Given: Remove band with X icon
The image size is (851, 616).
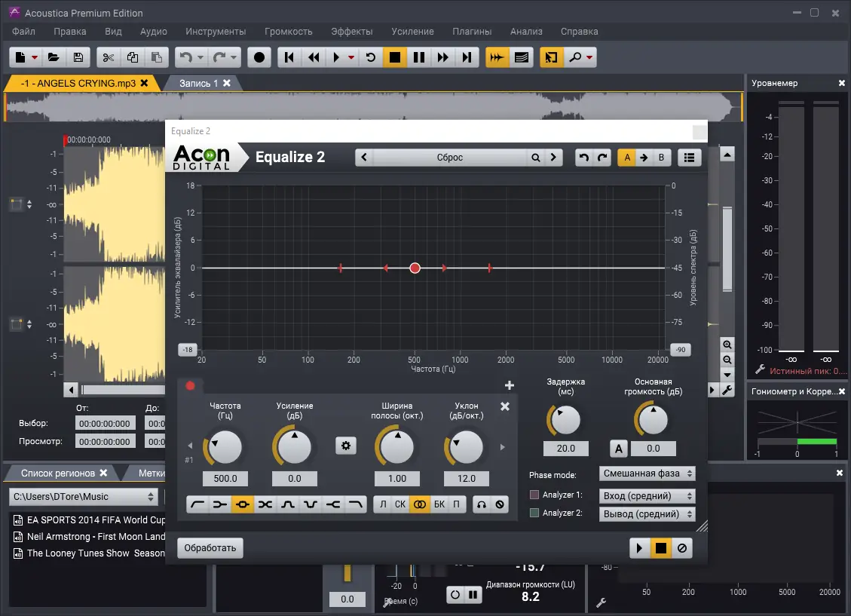Looking at the screenshot, I should point(505,406).
